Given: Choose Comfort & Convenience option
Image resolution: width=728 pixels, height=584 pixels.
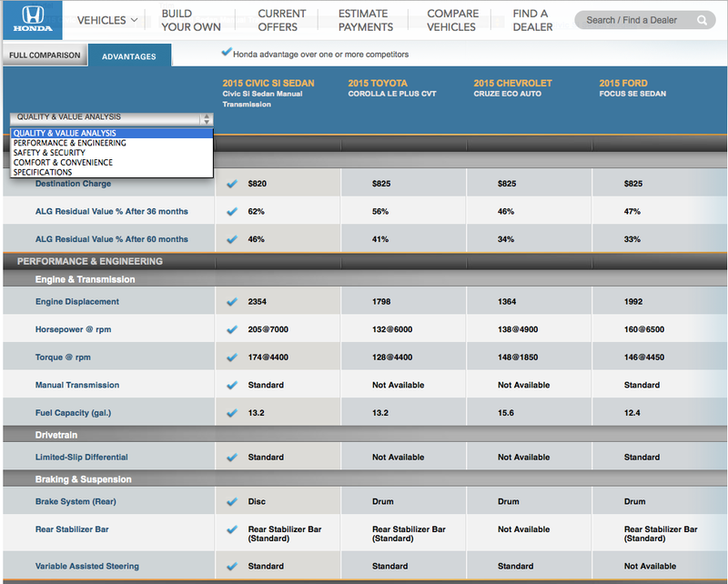Looking at the screenshot, I should coord(111,163).
